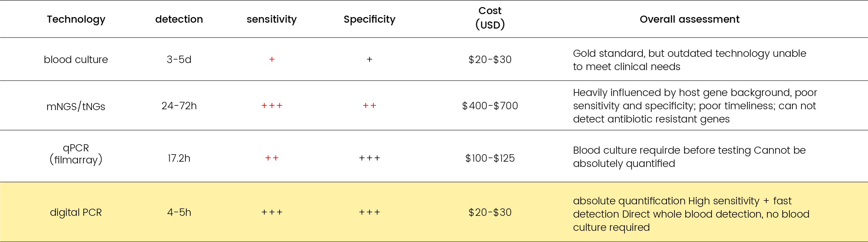Select the 24-72h detection cell
This screenshot has height=242, width=868.
pyautogui.click(x=179, y=106)
